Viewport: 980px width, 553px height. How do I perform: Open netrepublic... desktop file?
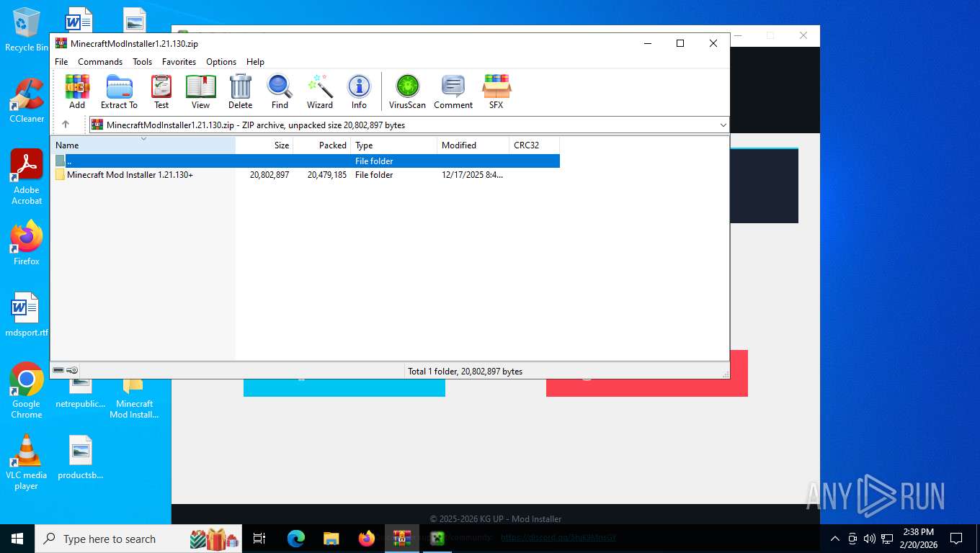pos(81,392)
